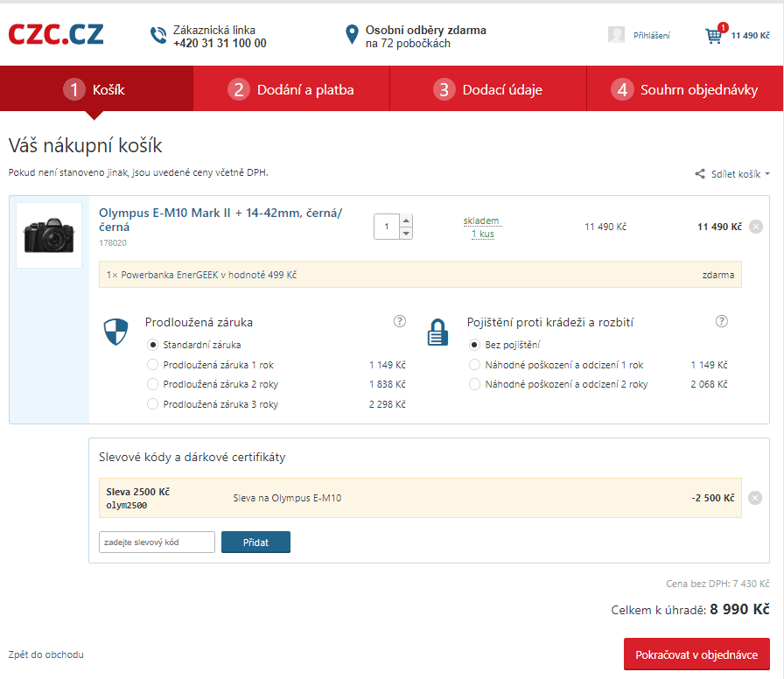Click the Sleva na Olympus E-M10 description
The image size is (784, 679).
(287, 498)
